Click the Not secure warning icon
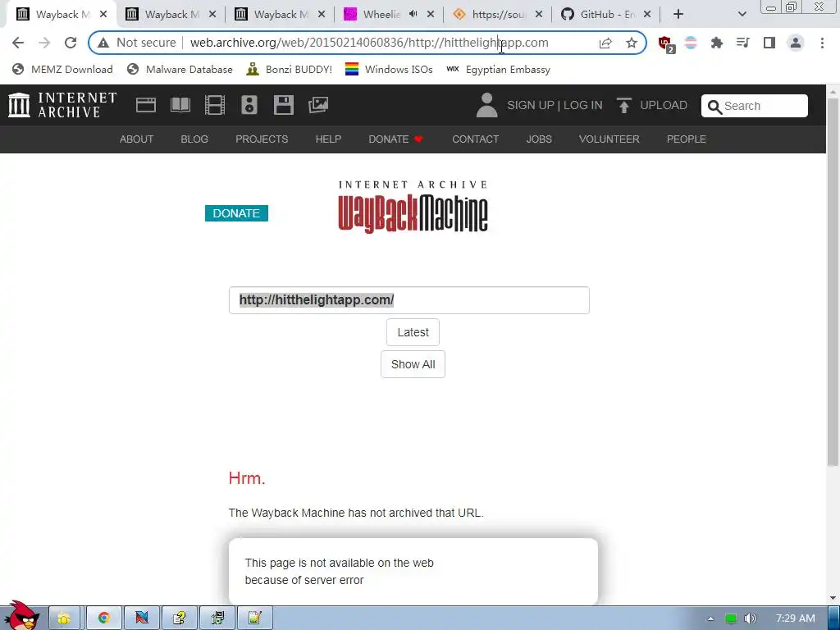This screenshot has height=630, width=840. 103,43
